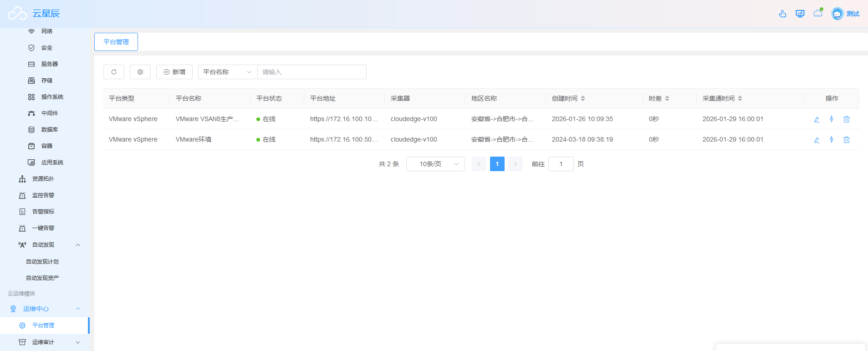The width and height of the screenshot is (868, 351).
Task: Select page 1 in pagination
Action: pos(497,164)
